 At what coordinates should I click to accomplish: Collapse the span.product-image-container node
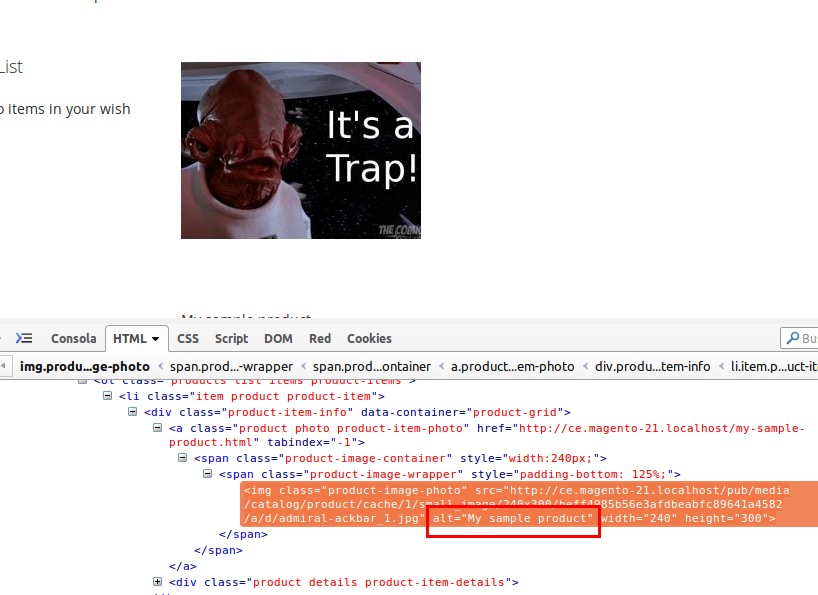click(181, 458)
